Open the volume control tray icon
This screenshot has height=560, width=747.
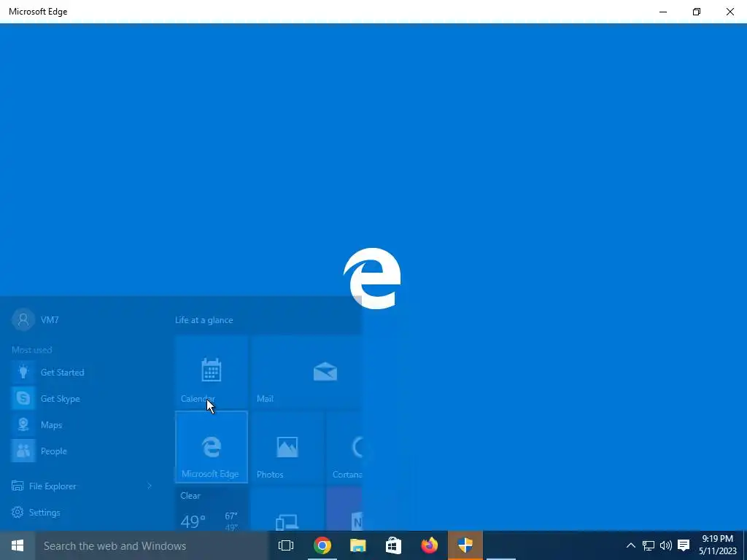coord(665,545)
